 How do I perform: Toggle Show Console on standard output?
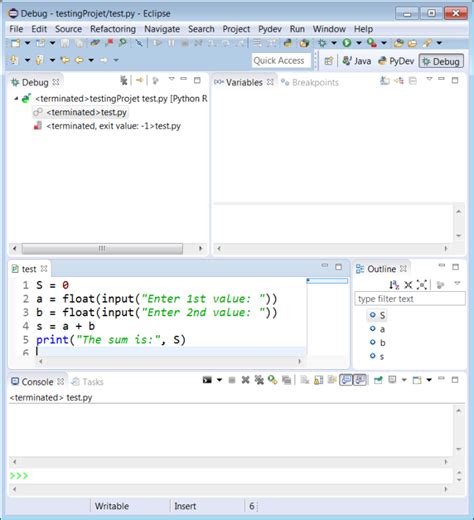346,380
